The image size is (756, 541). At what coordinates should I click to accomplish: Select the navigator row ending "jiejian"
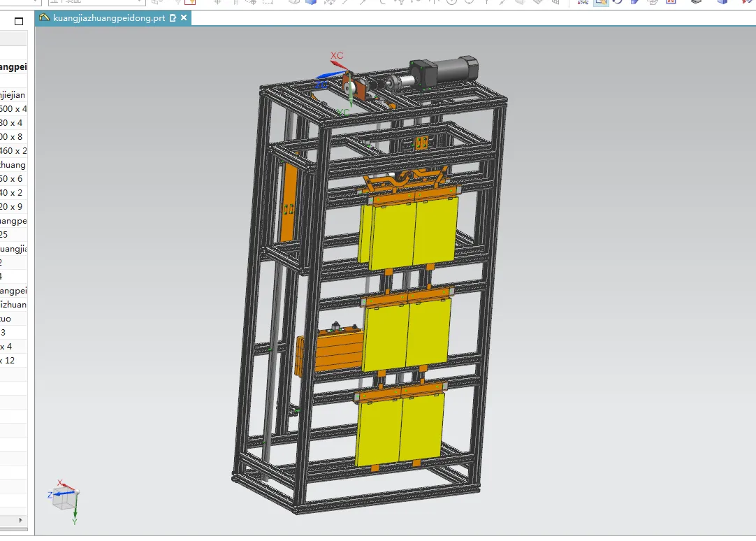pyautogui.click(x=13, y=95)
